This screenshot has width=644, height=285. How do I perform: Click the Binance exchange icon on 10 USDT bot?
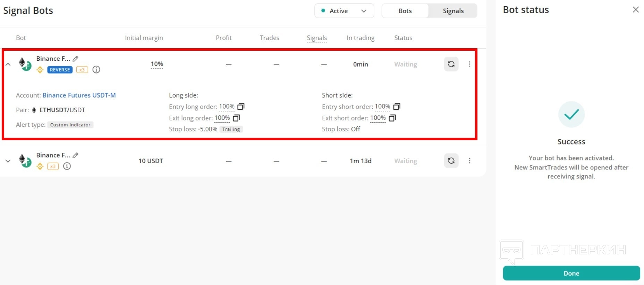coord(40,166)
